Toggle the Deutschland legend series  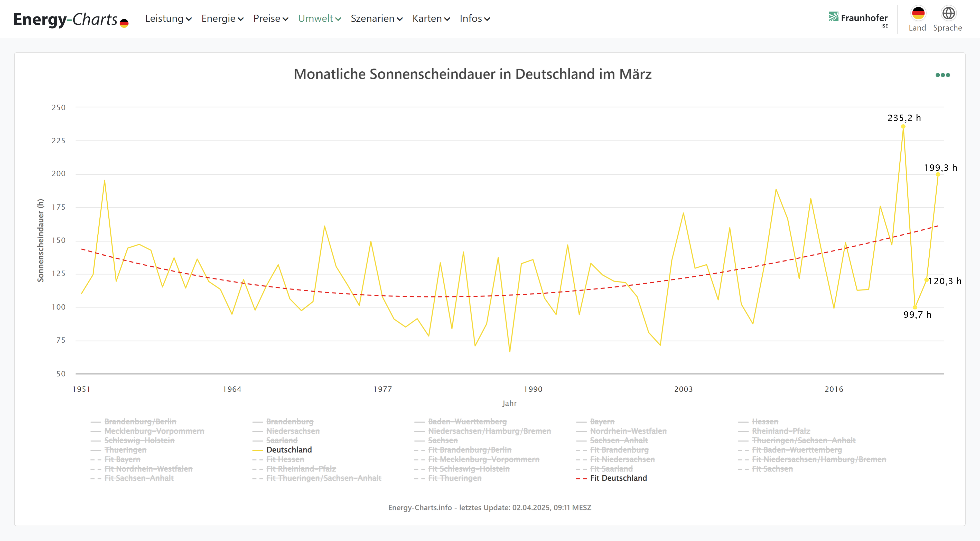tap(282, 450)
